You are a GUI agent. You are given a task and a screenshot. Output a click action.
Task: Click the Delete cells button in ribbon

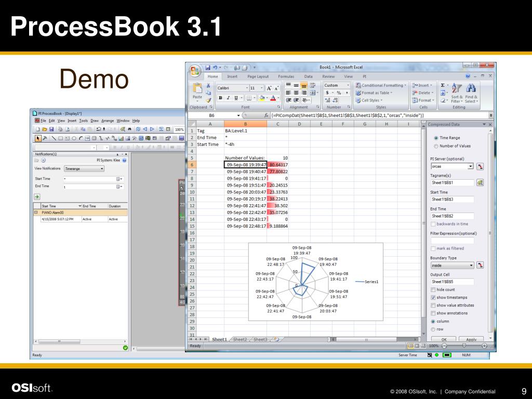pyautogui.click(x=423, y=92)
